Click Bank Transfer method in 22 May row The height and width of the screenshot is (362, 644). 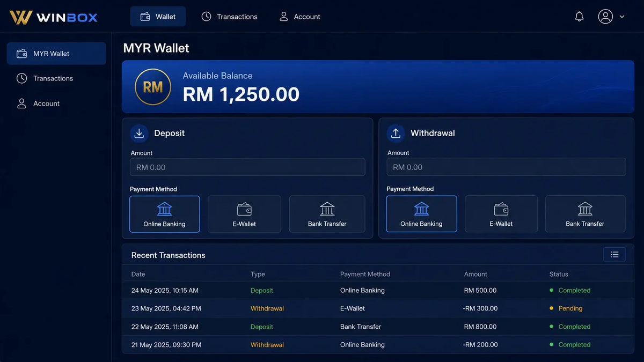[x=361, y=327]
